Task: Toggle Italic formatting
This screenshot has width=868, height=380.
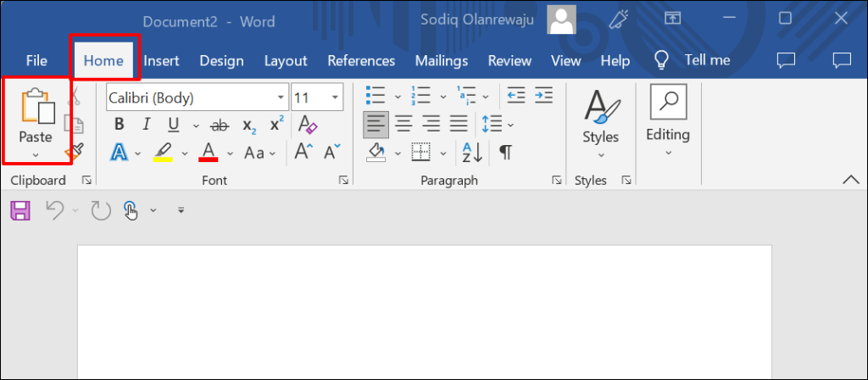Action: (x=146, y=126)
